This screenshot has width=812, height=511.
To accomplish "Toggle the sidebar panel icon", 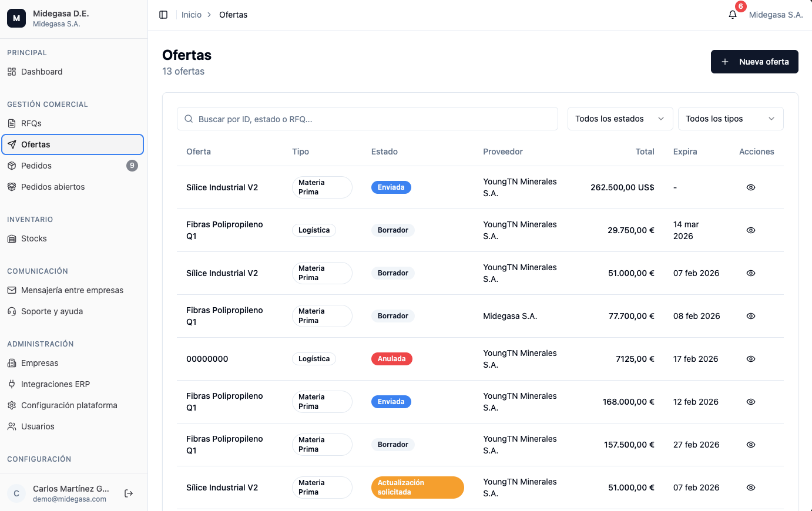I will (163, 15).
